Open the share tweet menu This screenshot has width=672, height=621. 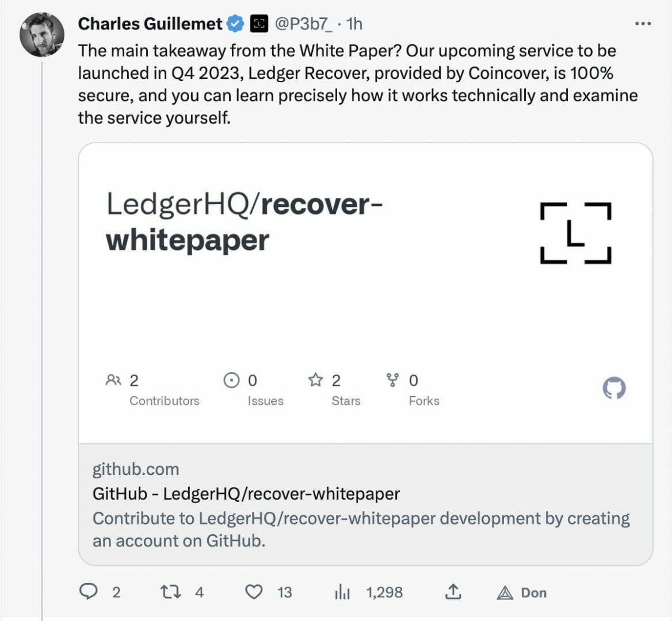453,592
